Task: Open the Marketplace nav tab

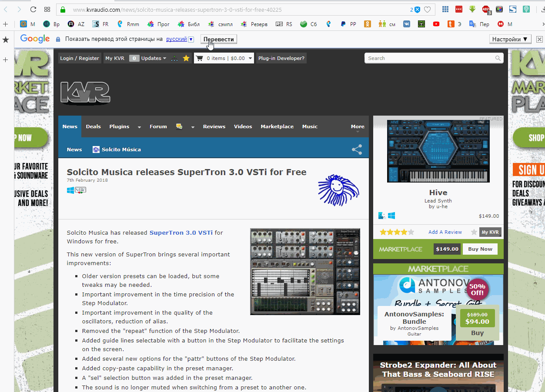Action: (x=277, y=126)
